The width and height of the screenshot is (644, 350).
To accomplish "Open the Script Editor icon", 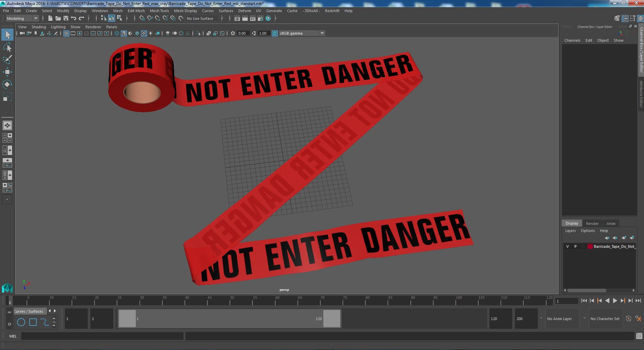I will tap(639, 336).
